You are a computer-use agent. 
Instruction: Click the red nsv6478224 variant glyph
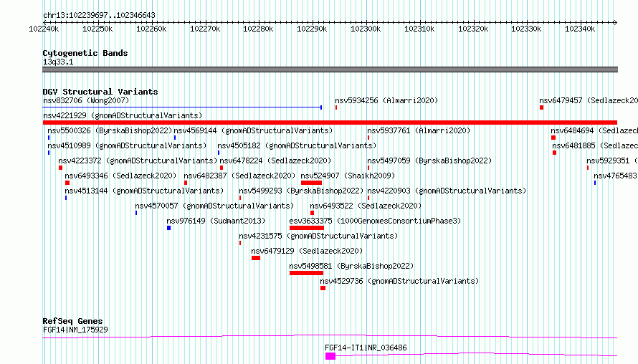click(222, 168)
